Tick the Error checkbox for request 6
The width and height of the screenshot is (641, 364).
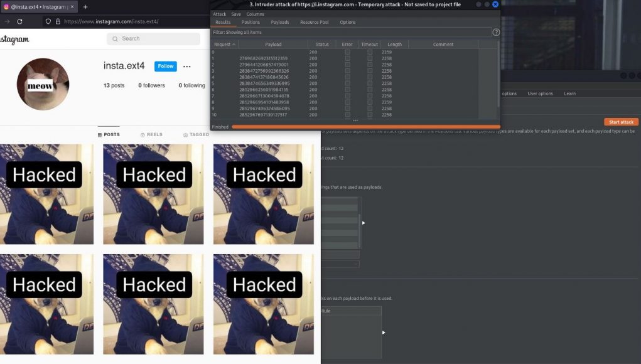(347, 90)
